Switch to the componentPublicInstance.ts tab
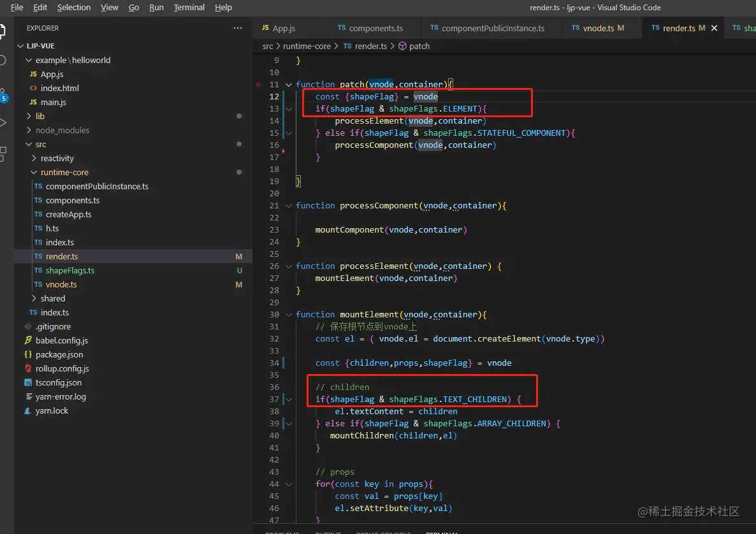The image size is (756, 534). pos(492,28)
